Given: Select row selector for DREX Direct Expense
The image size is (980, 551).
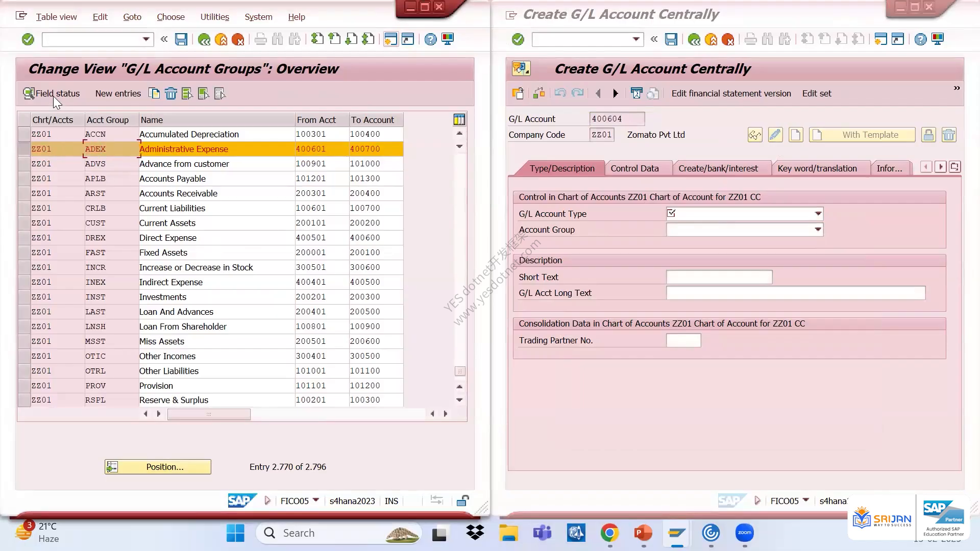Looking at the screenshot, I should (x=23, y=238).
